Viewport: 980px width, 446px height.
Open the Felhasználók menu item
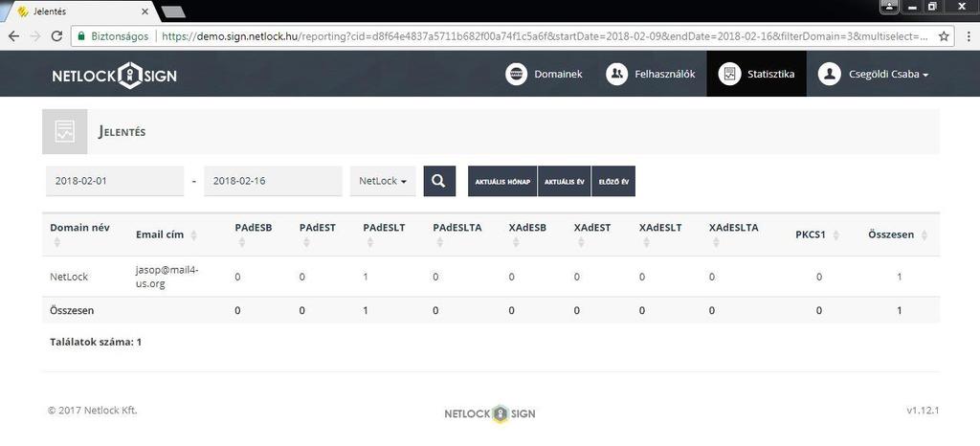650,74
